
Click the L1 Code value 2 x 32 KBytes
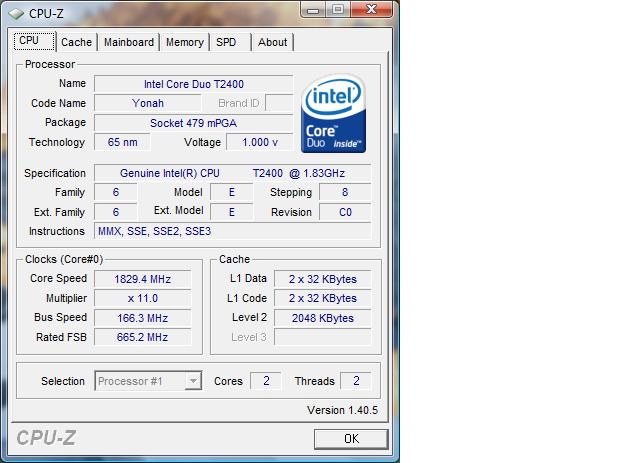[x=322, y=298]
